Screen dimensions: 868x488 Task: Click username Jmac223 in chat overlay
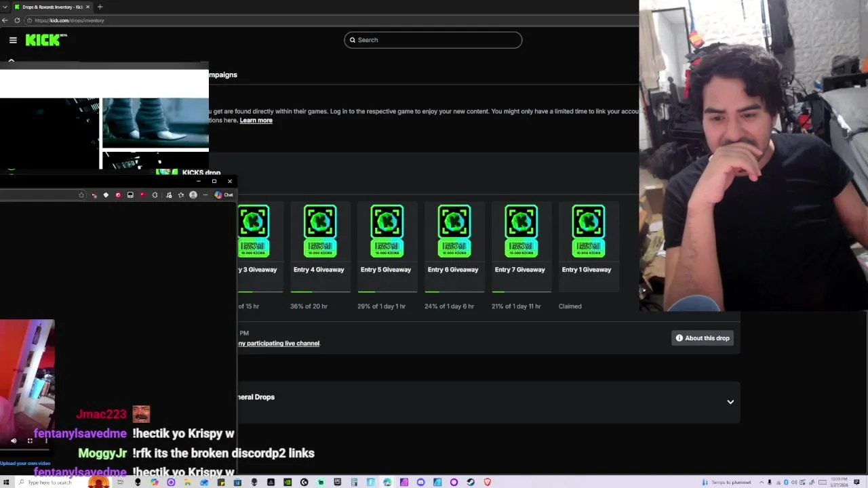pos(101,414)
